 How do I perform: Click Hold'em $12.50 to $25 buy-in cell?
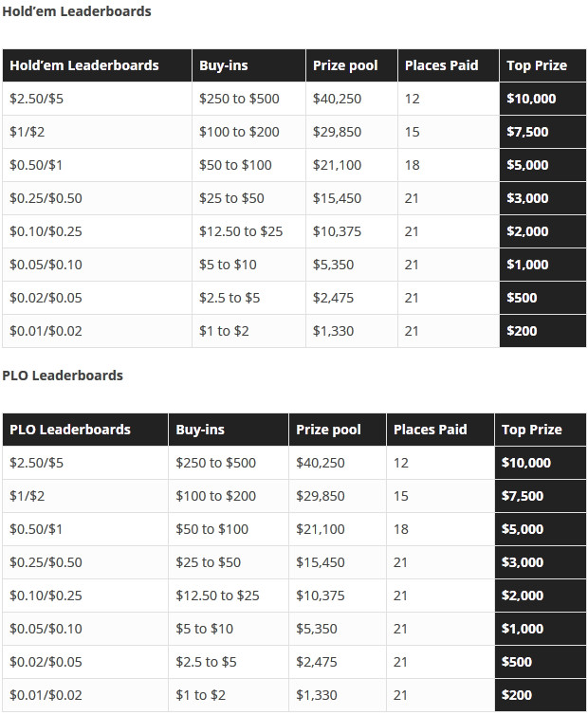[x=248, y=231]
